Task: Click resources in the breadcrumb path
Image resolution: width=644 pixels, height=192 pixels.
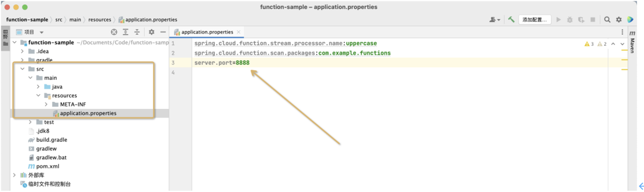Action: point(100,20)
